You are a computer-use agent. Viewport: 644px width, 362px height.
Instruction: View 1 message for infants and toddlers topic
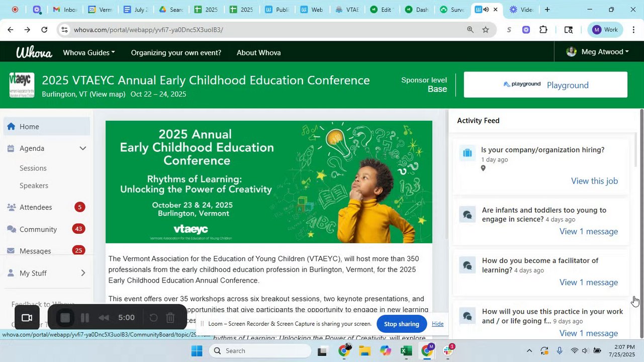[x=589, y=231]
